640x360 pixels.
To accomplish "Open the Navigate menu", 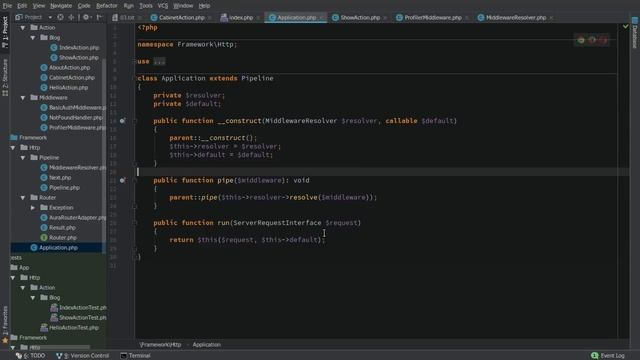I will tap(61, 6).
